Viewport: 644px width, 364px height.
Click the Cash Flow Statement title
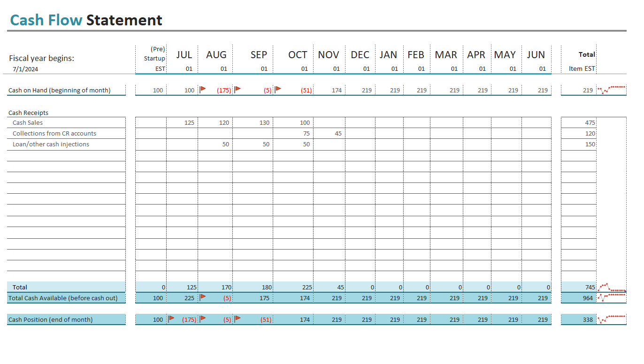pos(86,20)
